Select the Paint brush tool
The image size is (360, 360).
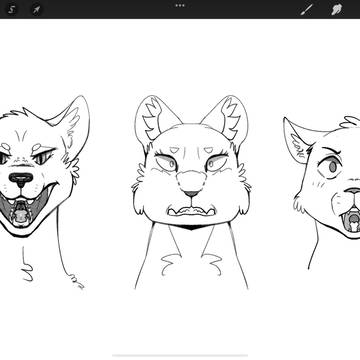tap(306, 9)
